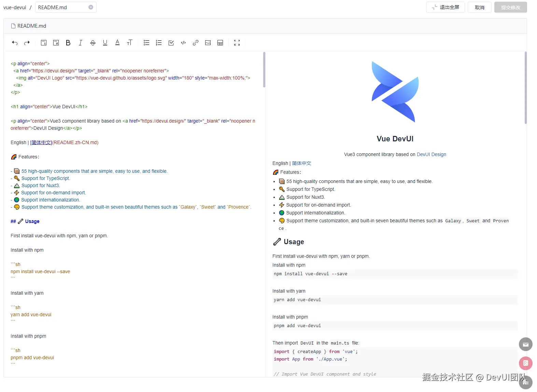The image size is (537, 392).
Task: Click the editor pane vertical scrollbar
Action: (264, 70)
